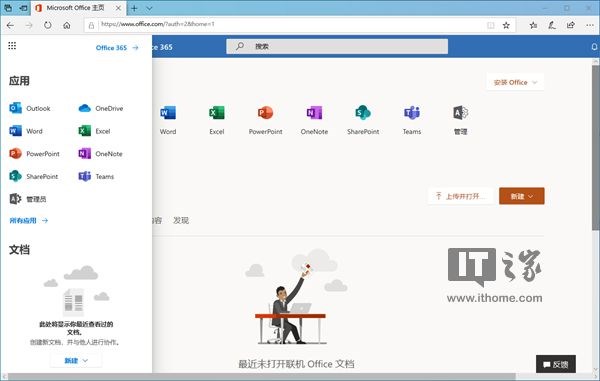Open the 反馈 feedback button
The width and height of the screenshot is (600, 381).
coord(556,364)
